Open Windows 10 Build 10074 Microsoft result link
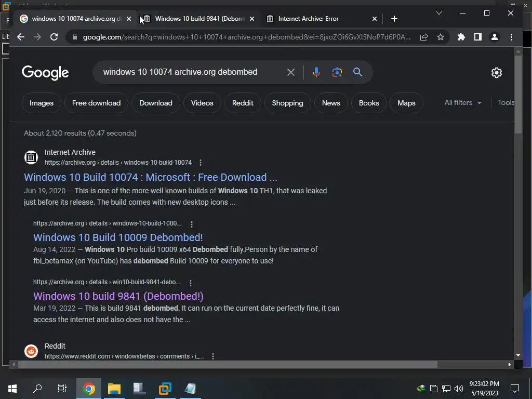The height and width of the screenshot is (399, 532). click(x=151, y=177)
